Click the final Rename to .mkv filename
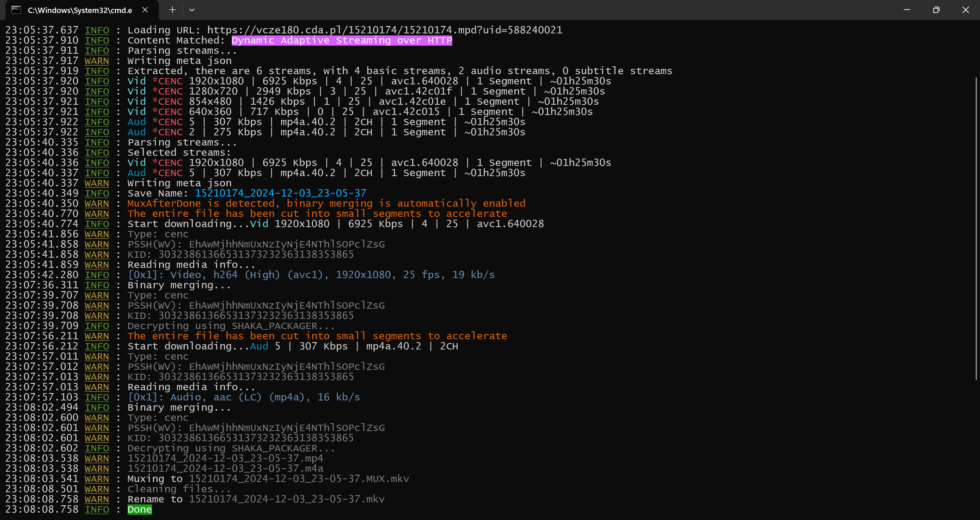The width and height of the screenshot is (980, 520). (286, 499)
